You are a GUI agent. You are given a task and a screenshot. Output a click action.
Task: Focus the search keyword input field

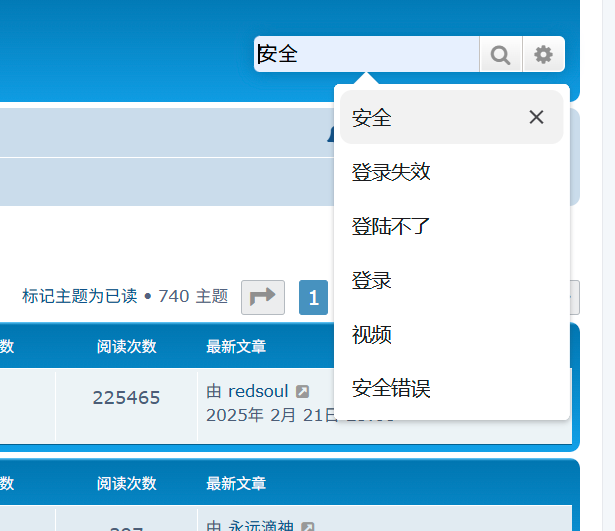[367, 54]
